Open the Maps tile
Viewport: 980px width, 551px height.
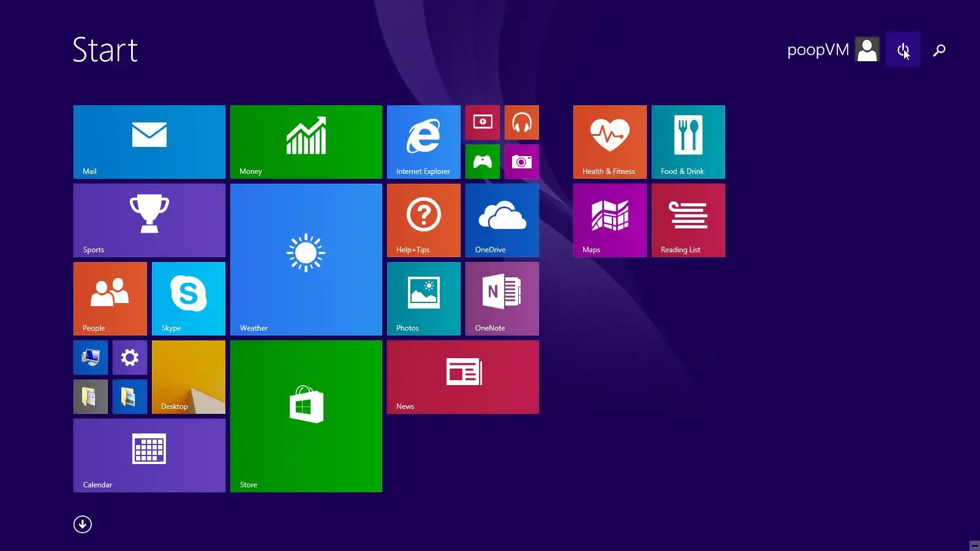tap(610, 220)
